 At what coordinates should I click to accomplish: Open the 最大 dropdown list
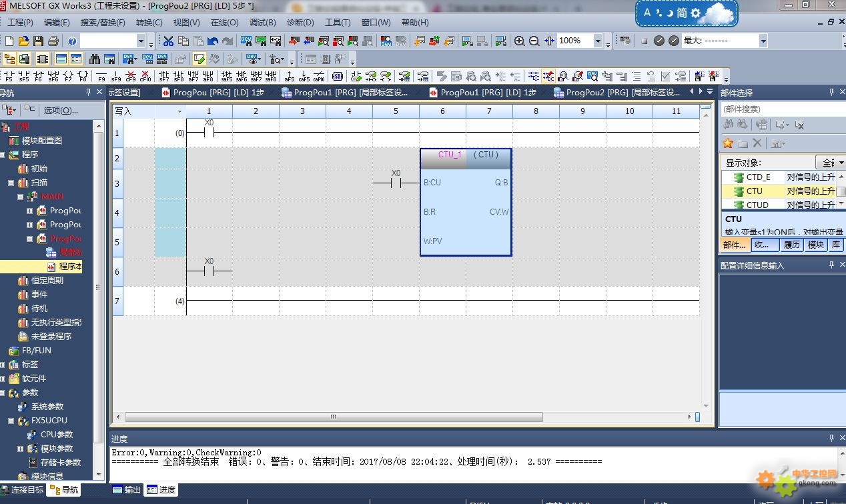point(763,41)
